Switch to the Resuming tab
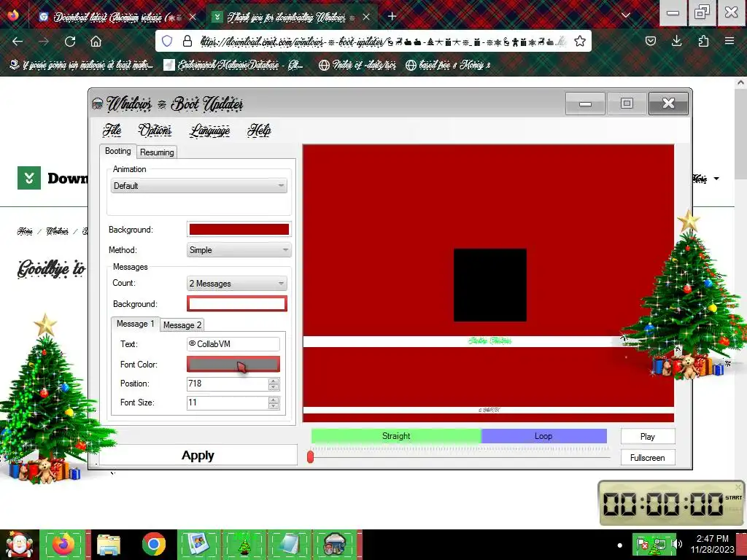This screenshot has width=747, height=560. tap(157, 152)
